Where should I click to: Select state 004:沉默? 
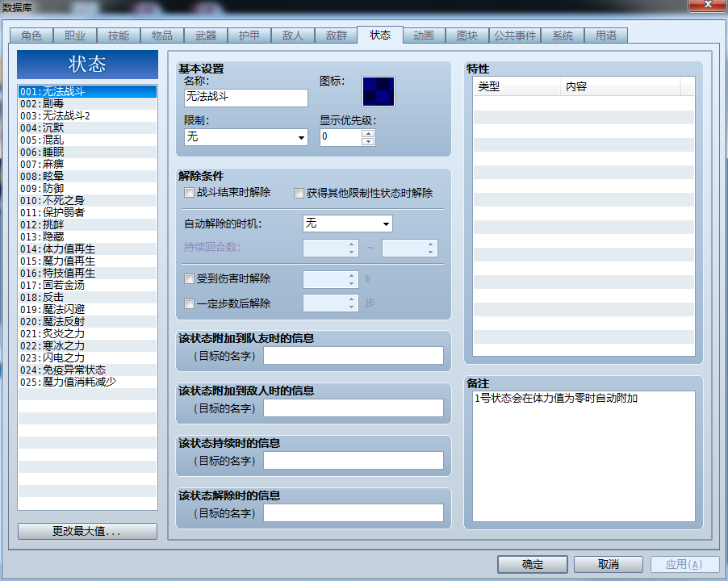click(87, 127)
